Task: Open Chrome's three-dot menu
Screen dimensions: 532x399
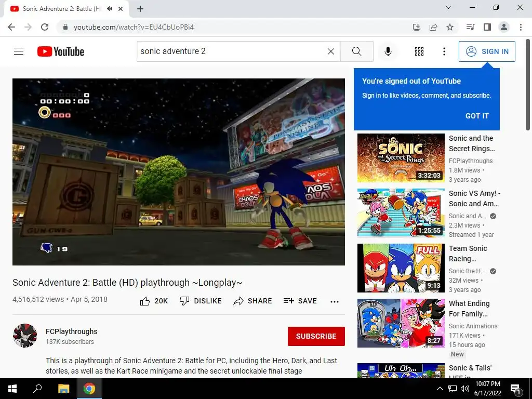Action: point(521,27)
